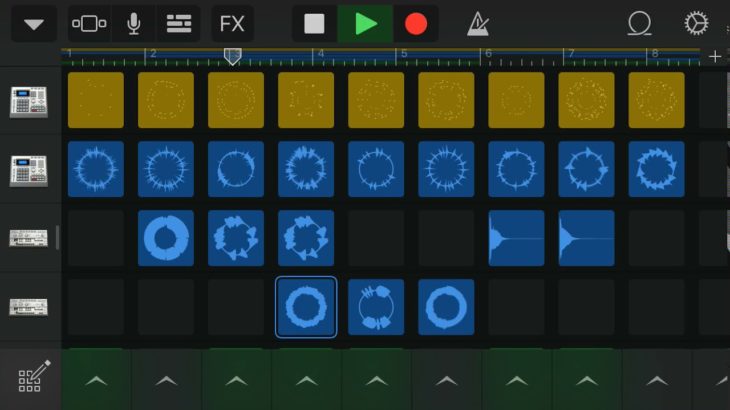This screenshot has width=730, height=410.
Task: Open the FX effects panel
Action: (x=232, y=24)
